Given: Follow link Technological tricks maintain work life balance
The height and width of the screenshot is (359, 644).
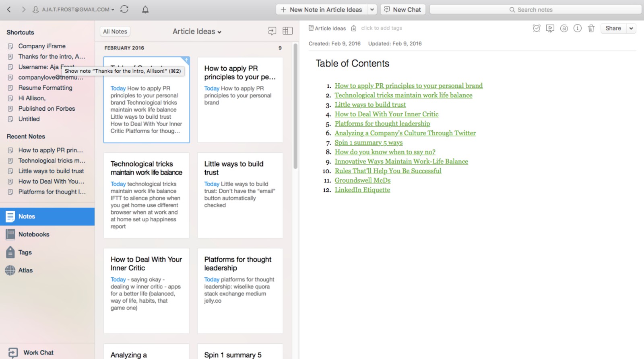Looking at the screenshot, I should point(403,95).
